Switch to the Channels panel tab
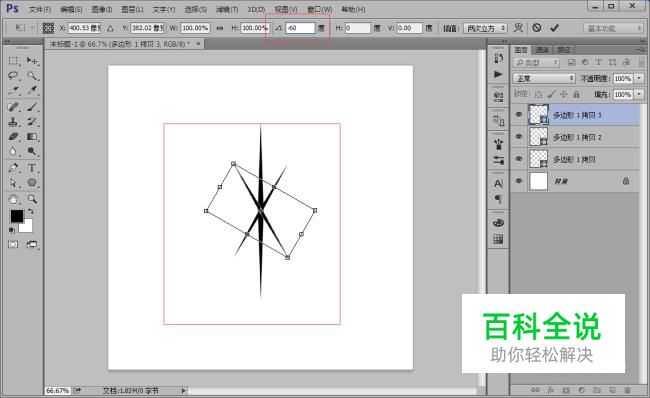Image resolution: width=650 pixels, height=398 pixels. click(542, 50)
